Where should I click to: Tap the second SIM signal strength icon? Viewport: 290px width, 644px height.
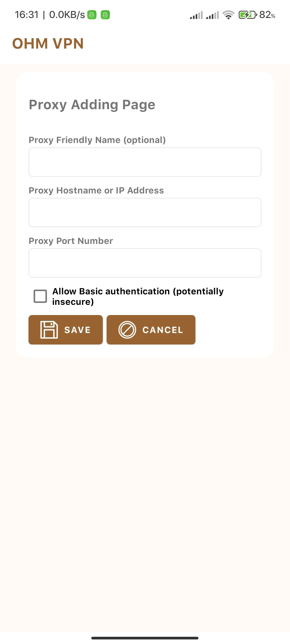pyautogui.click(x=212, y=15)
